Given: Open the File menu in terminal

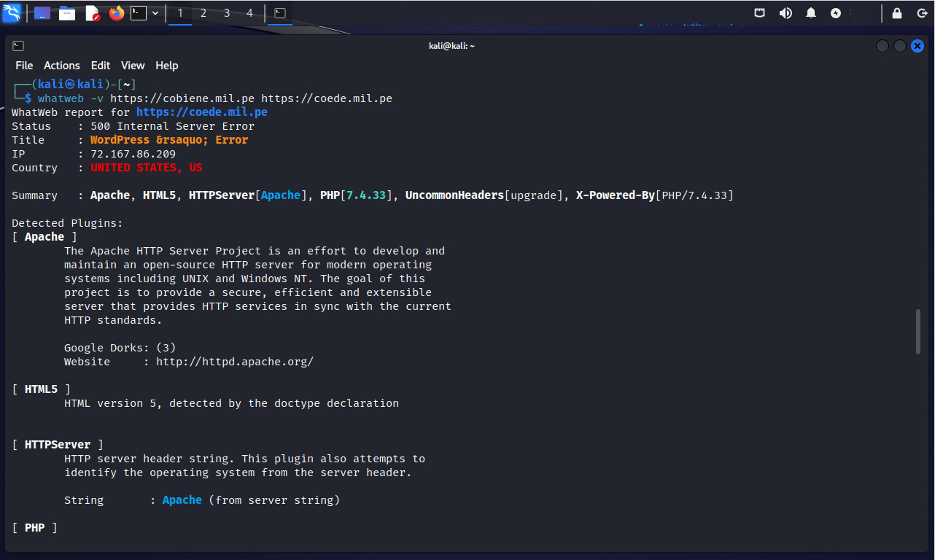Looking at the screenshot, I should (x=24, y=66).
